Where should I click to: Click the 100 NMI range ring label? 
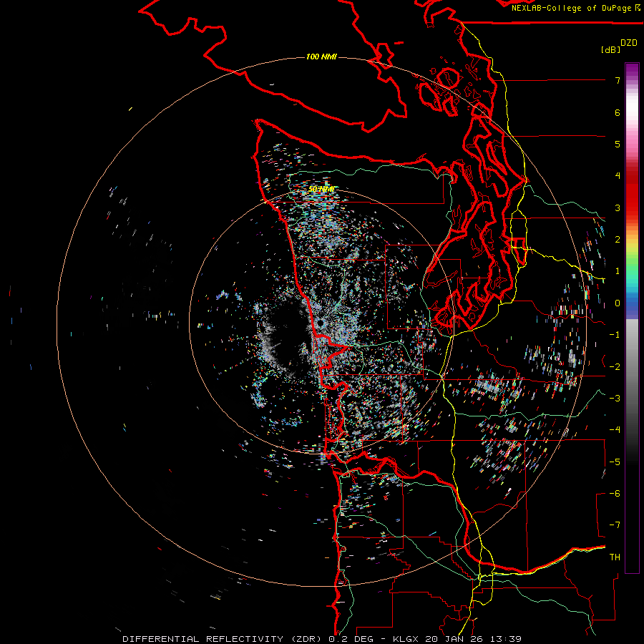[x=321, y=57]
